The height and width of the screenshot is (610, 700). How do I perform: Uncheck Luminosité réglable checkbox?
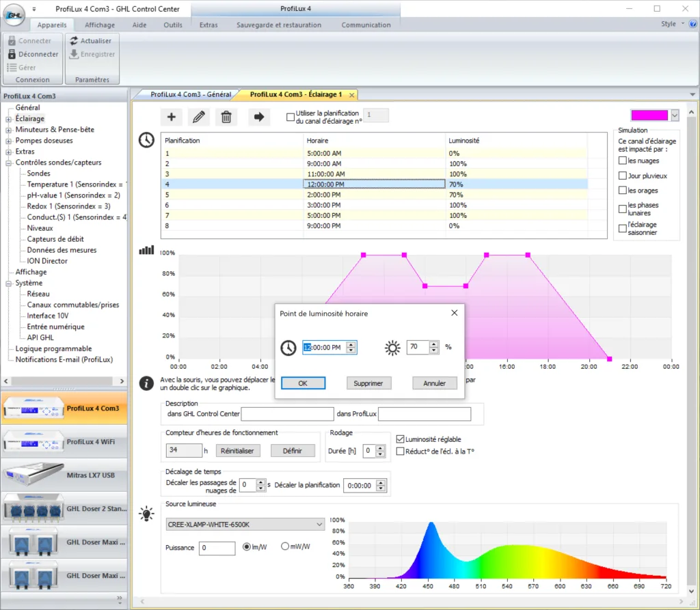click(401, 439)
